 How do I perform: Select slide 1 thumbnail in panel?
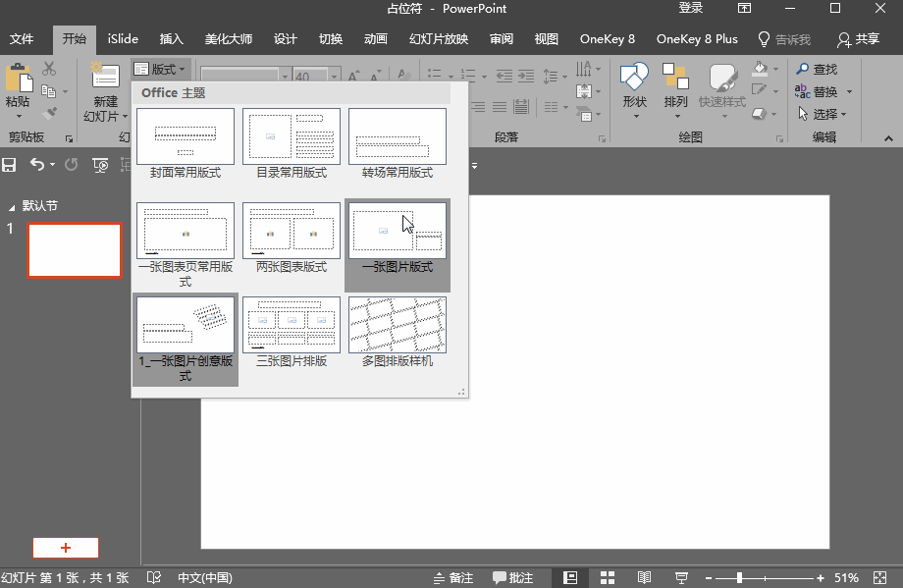pyautogui.click(x=75, y=250)
